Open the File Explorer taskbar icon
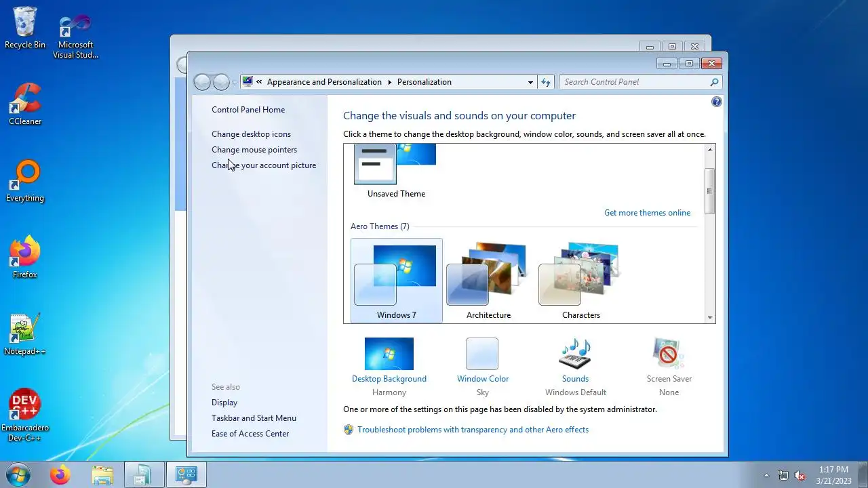Screen dimensions: 868x488 pos(102,474)
